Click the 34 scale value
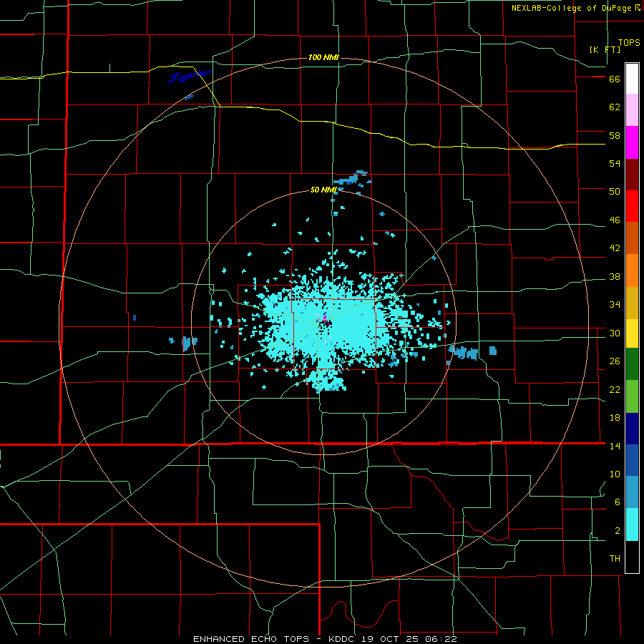644x644 pixels. (x=615, y=305)
